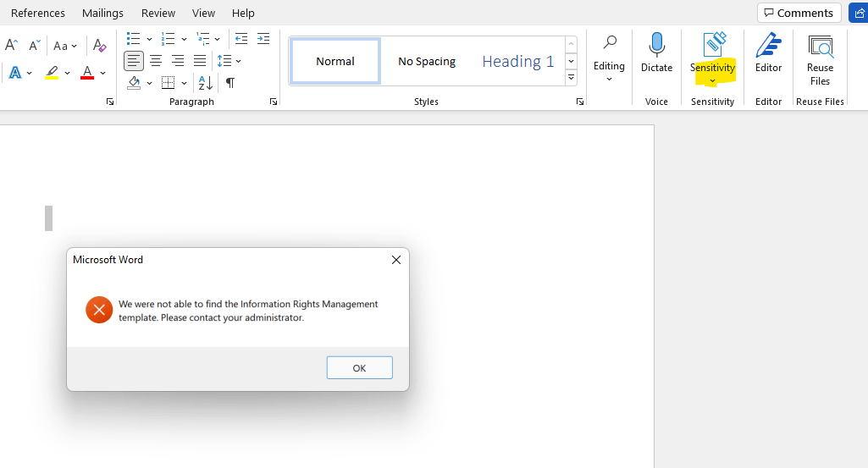Expand the Text Effects dropdown arrow
The height and width of the screenshot is (468, 868).
(x=30, y=73)
